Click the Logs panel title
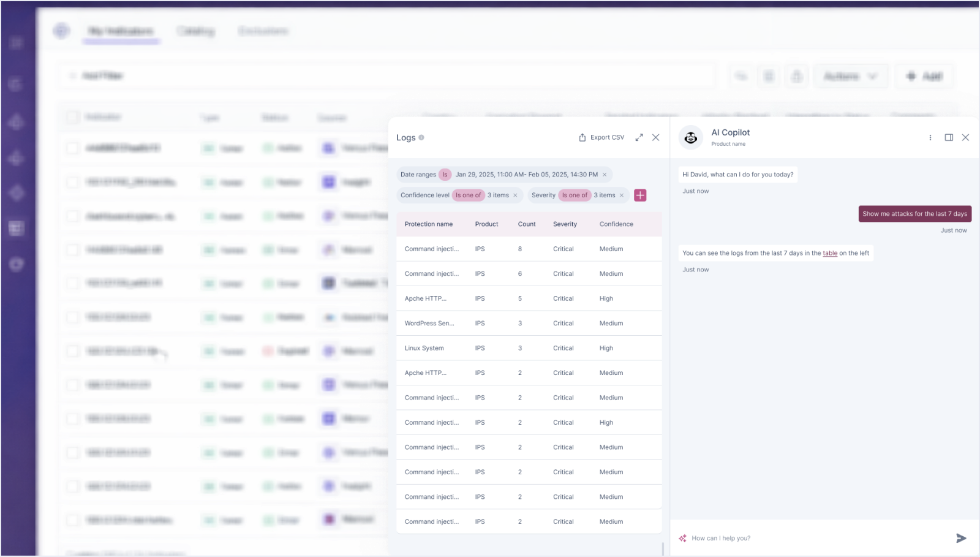This screenshot has width=980, height=557. 406,138
